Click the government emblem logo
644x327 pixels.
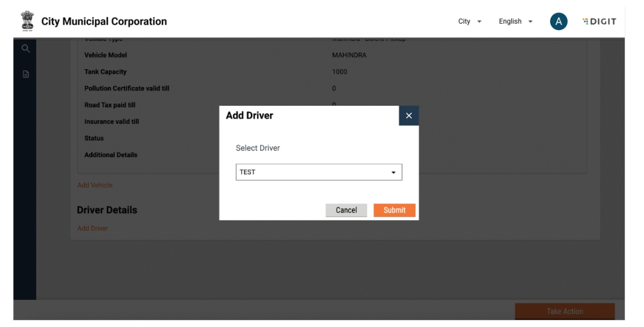point(26,21)
